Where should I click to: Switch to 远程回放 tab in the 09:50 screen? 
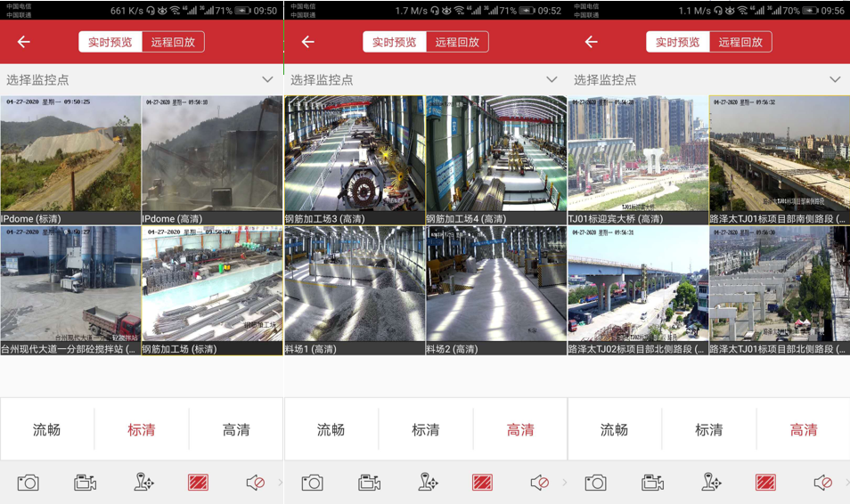pyautogui.click(x=173, y=42)
